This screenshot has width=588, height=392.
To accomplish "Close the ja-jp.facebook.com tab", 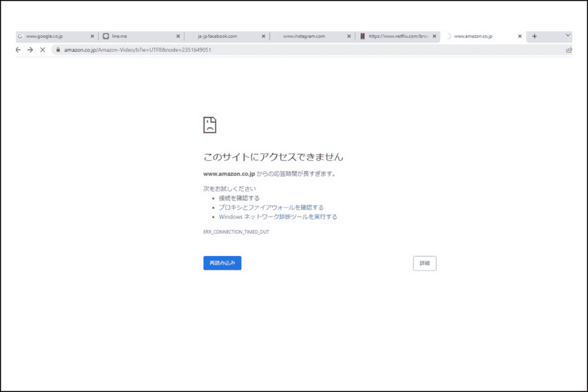I will (263, 37).
